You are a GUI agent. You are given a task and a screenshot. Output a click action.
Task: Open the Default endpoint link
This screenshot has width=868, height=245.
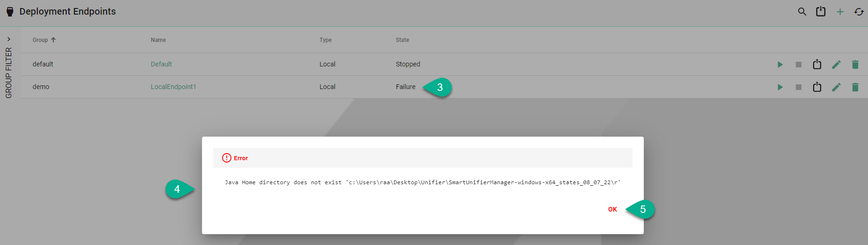tap(161, 64)
